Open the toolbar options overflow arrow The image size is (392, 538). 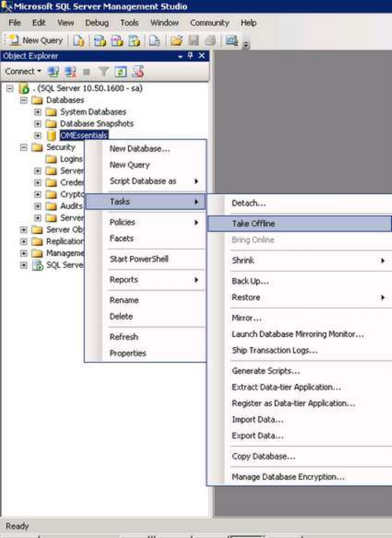click(x=246, y=44)
